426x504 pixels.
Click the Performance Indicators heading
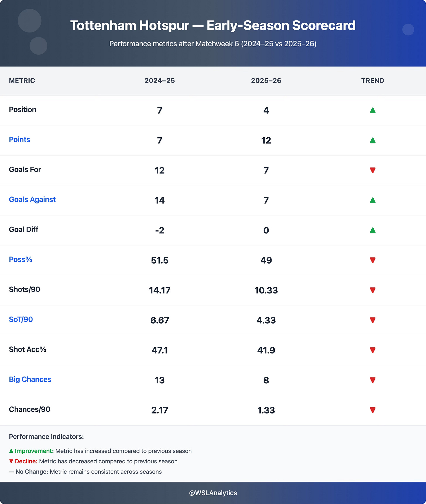click(x=47, y=437)
